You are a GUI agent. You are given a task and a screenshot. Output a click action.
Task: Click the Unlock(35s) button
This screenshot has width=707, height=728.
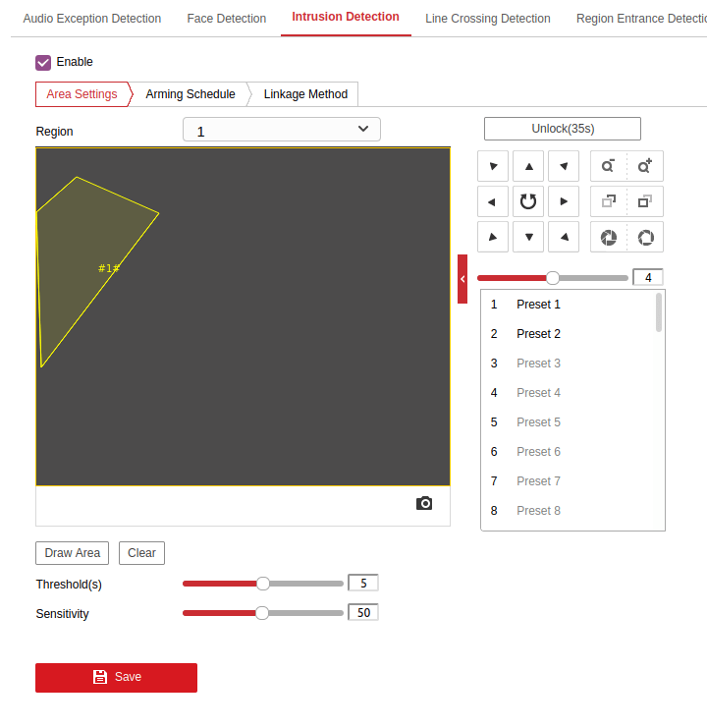coord(563,129)
